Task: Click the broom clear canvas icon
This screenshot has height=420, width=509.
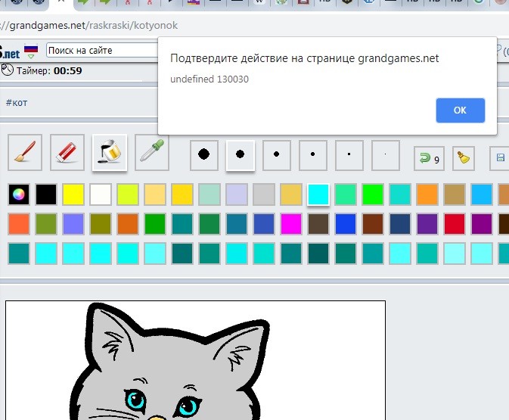Action: tap(464, 158)
